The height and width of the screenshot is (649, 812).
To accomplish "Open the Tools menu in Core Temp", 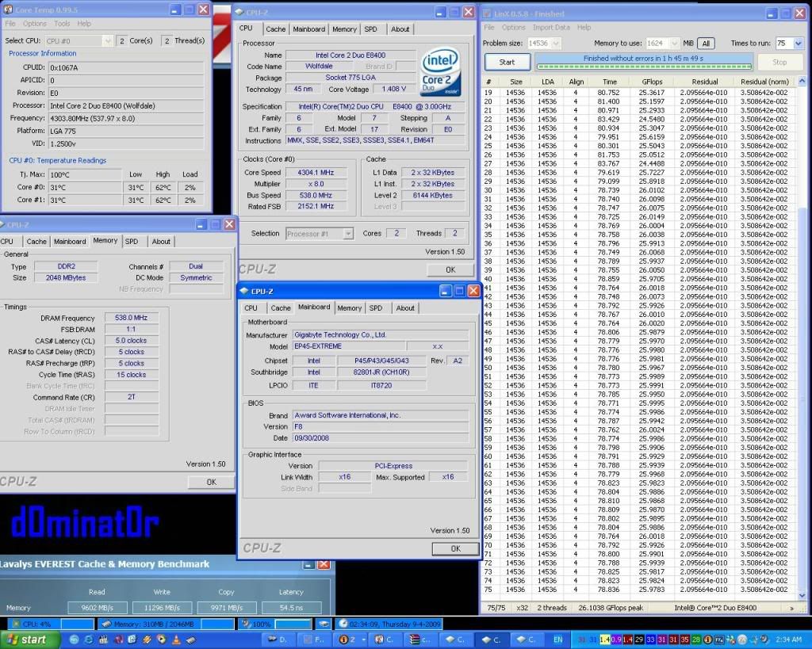I will [62, 24].
